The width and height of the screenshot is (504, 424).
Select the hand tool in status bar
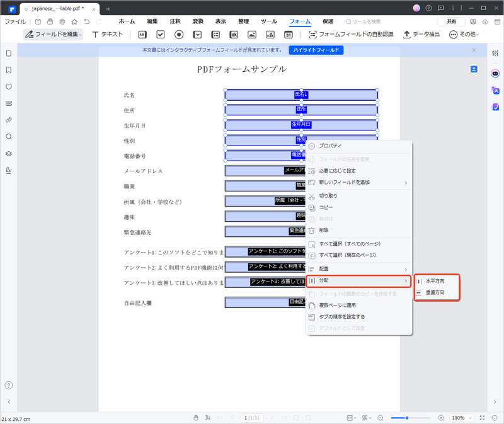[x=196, y=418]
